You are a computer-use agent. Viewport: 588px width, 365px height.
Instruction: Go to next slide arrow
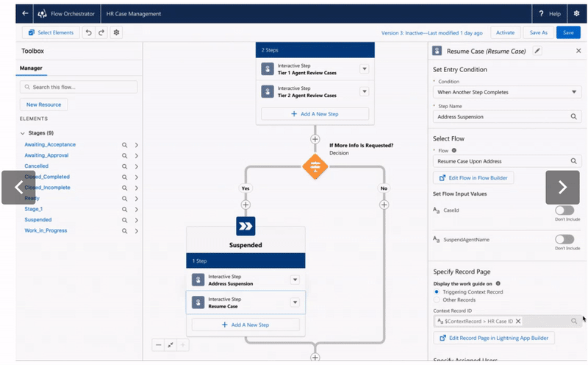coord(562,188)
